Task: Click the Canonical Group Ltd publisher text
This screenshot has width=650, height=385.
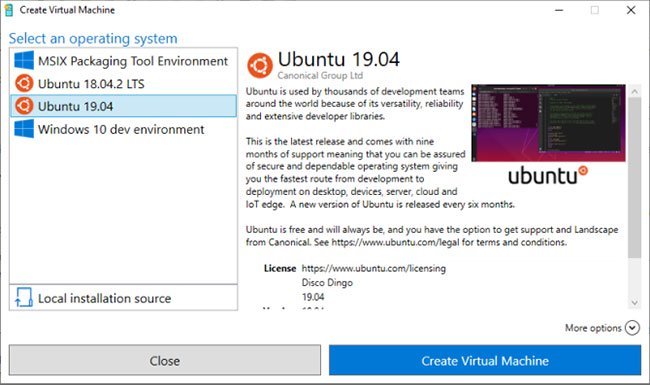Action: click(x=320, y=75)
